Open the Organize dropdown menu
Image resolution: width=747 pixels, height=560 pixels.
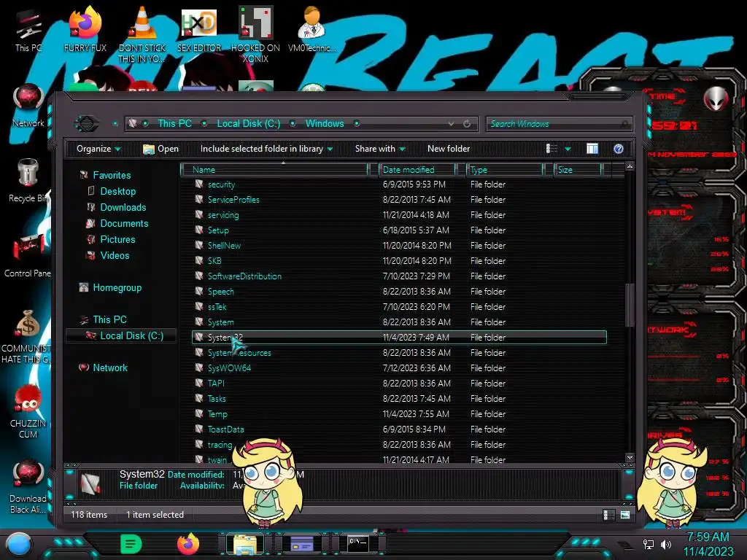pyautogui.click(x=98, y=149)
